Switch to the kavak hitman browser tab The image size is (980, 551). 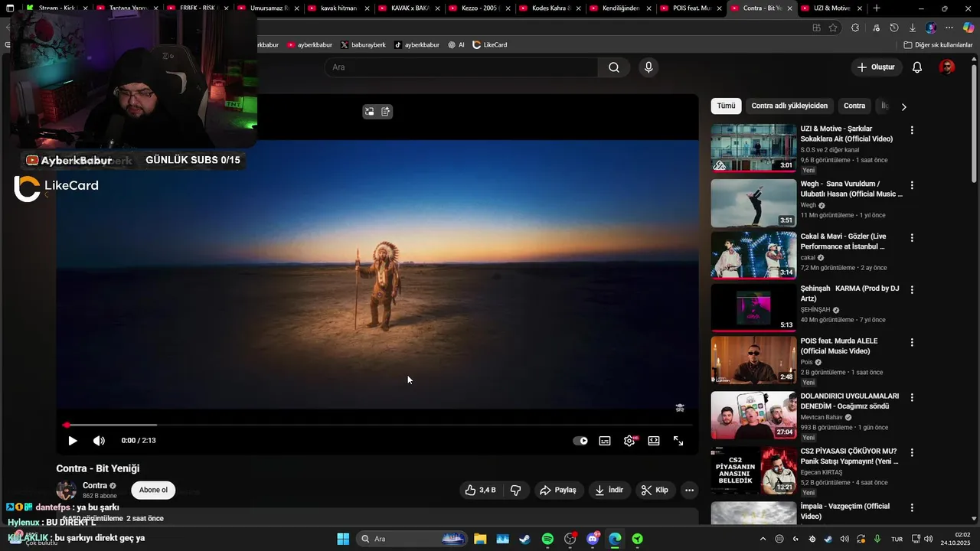point(338,8)
